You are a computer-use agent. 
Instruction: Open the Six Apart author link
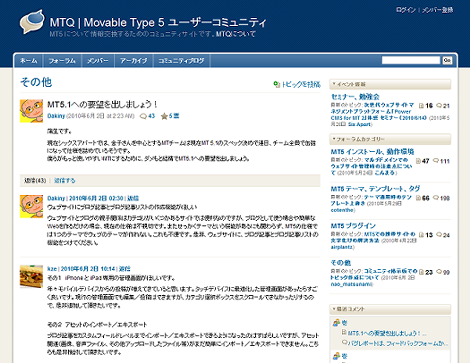(359, 124)
